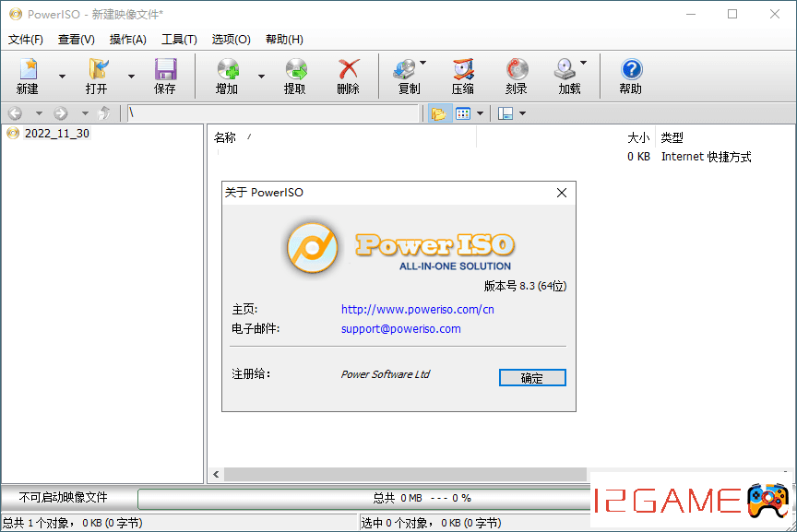
Task: Click the 删除 (Delete) red X icon
Action: point(349,69)
